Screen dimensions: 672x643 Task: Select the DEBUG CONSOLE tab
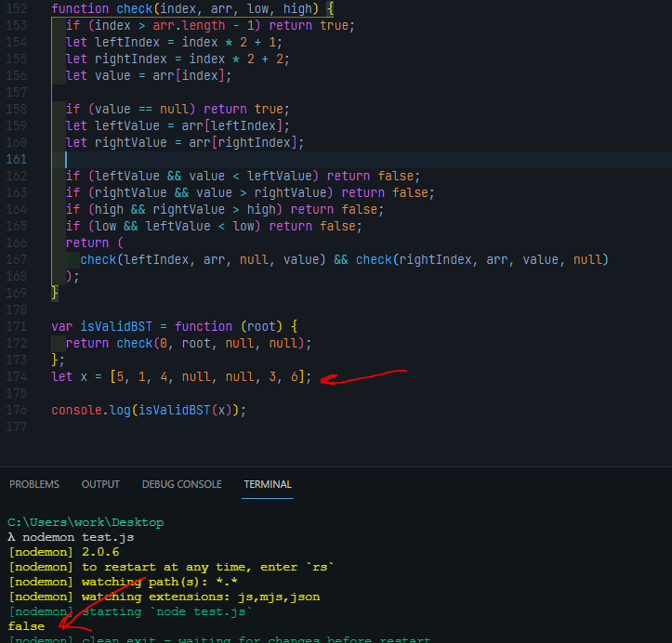pyautogui.click(x=181, y=484)
